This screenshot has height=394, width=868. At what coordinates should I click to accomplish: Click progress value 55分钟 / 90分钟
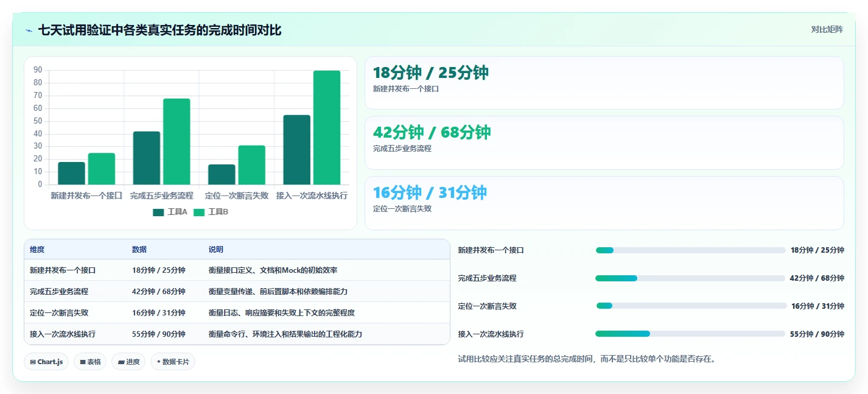(817, 334)
